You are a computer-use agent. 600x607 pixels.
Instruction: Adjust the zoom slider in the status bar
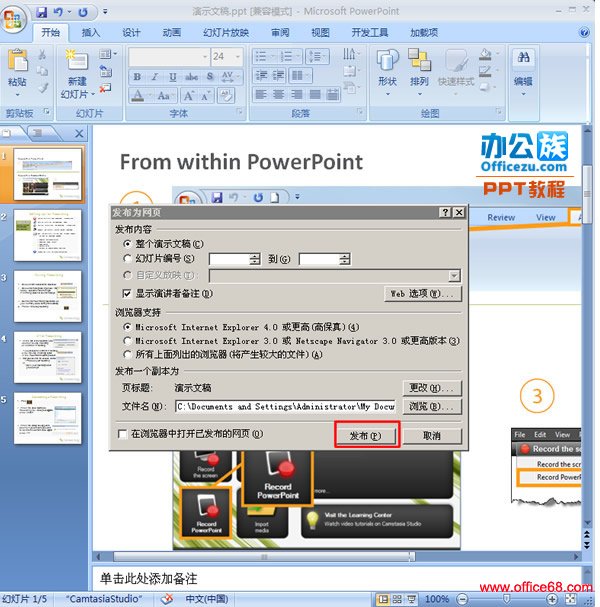click(x=507, y=599)
